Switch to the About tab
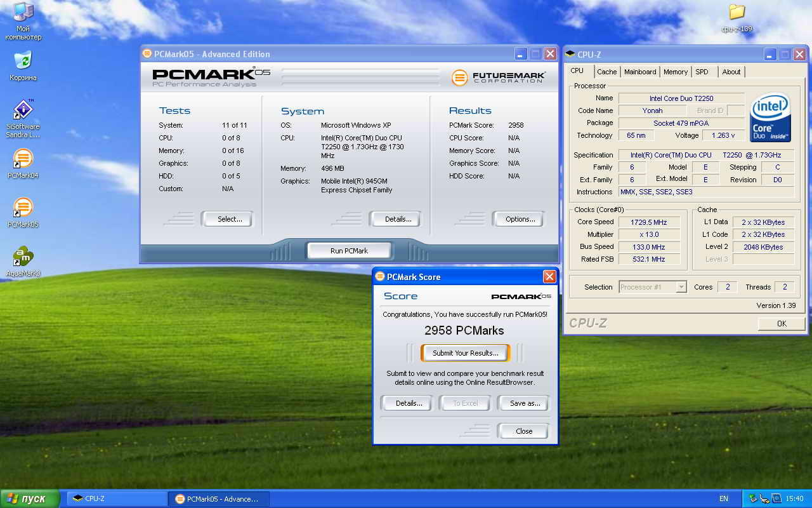 point(731,72)
